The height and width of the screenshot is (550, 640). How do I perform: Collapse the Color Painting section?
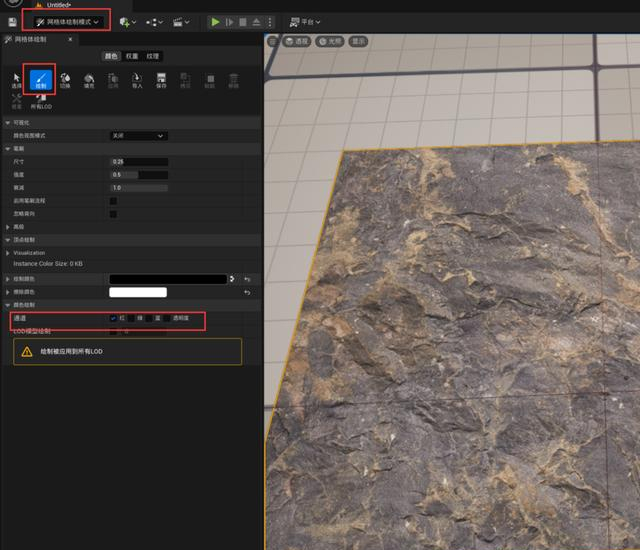click(7, 305)
